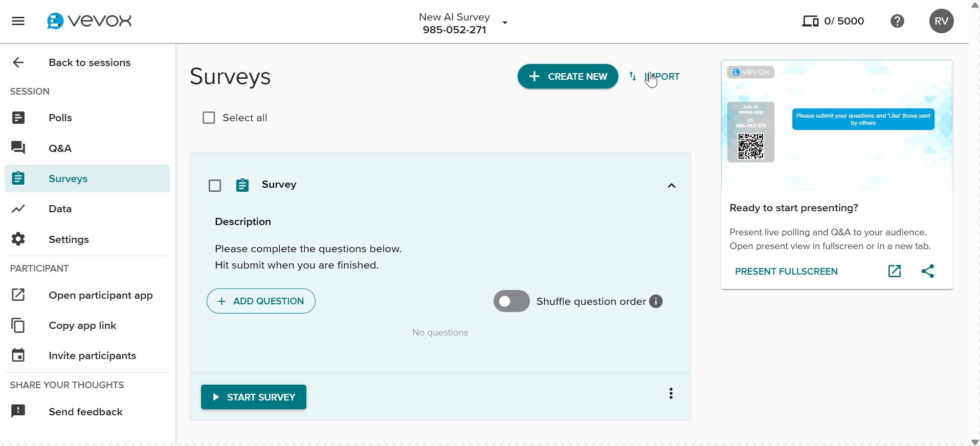
Task: Click the Polls sidebar icon
Action: 18,118
